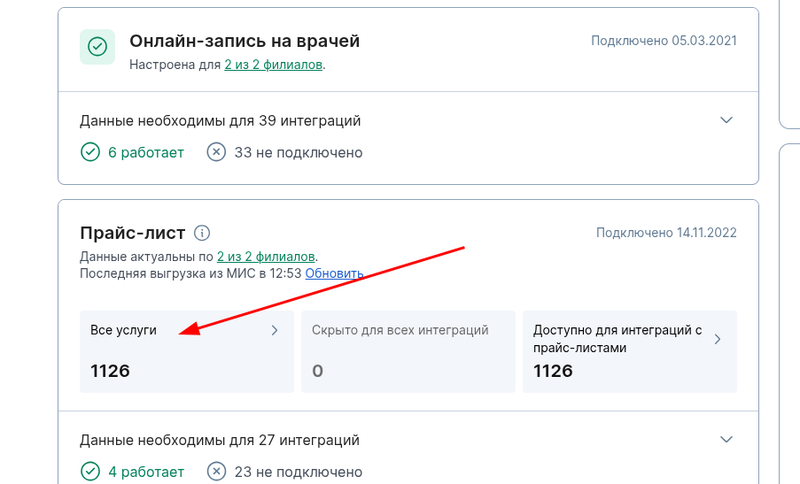The image size is (800, 484).
Task: Click the info icon next to Прайс-лист
Action: (x=202, y=233)
